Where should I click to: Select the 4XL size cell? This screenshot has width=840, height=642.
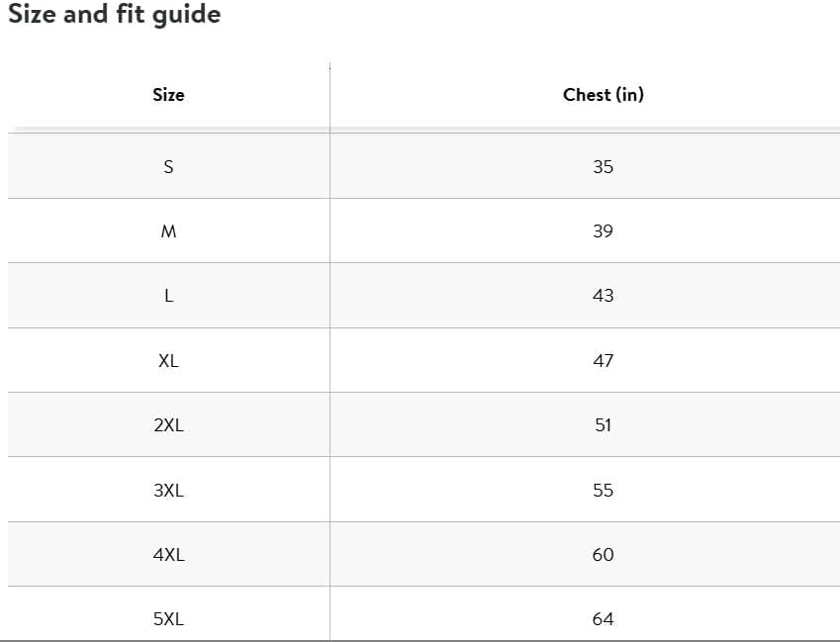click(x=168, y=555)
